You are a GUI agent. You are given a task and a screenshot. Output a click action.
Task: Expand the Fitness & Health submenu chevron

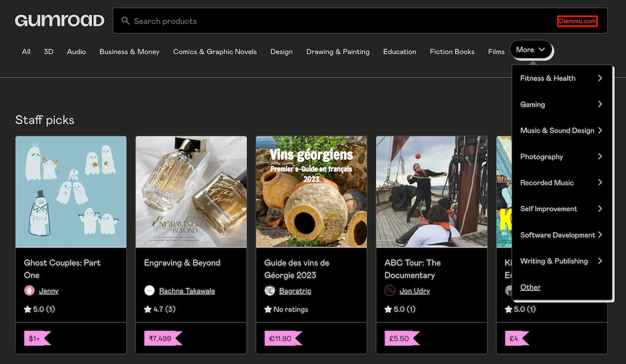coord(600,78)
